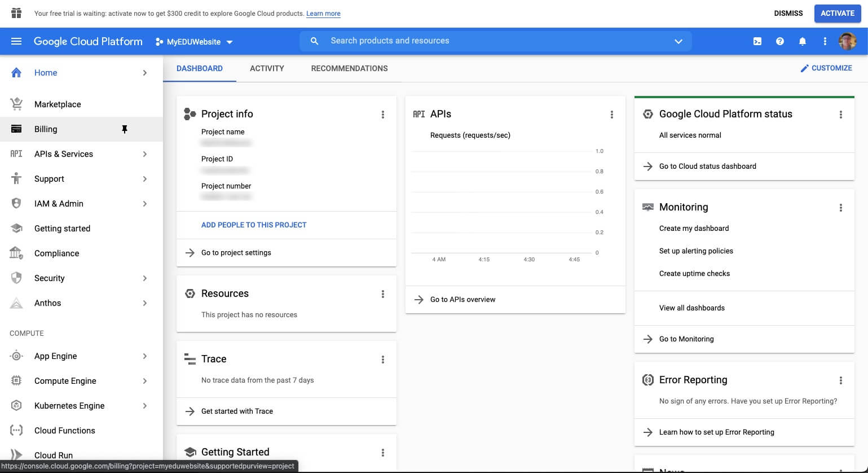Viewport: 868px width, 473px height.
Task: Click the Customize dashboard button
Action: pyautogui.click(x=826, y=68)
